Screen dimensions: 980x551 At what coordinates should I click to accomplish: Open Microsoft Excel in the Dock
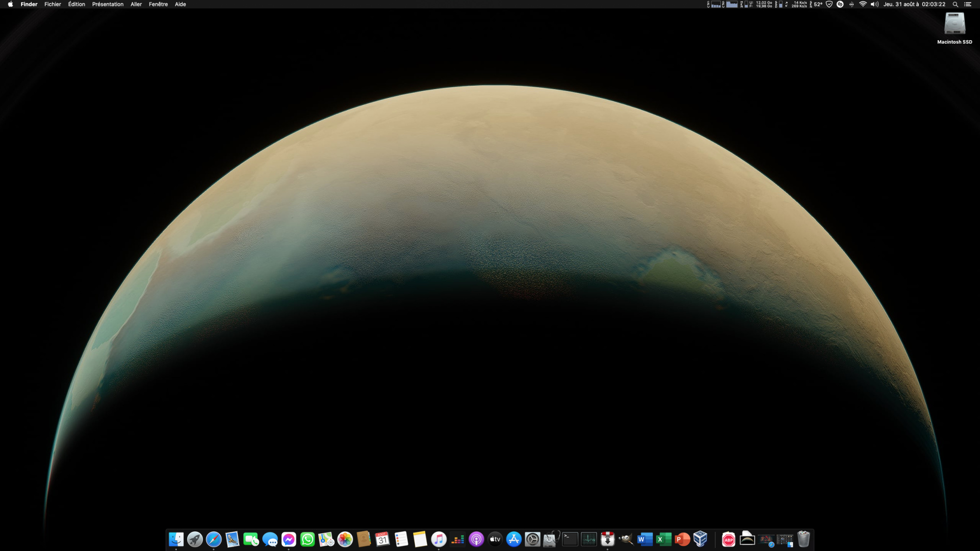pos(663,539)
